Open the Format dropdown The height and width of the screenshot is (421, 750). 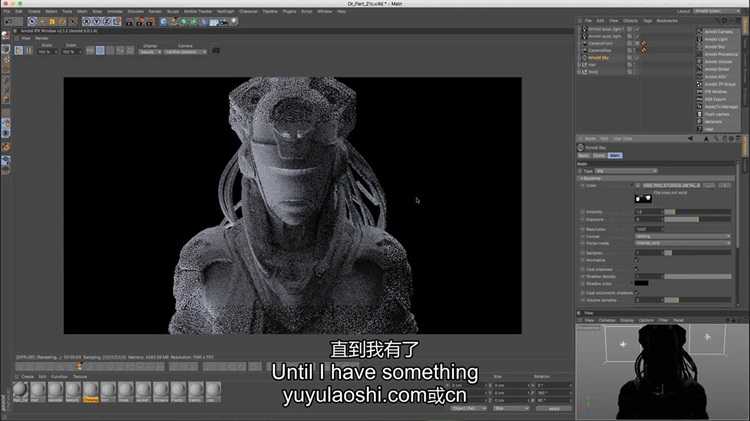coord(683,236)
